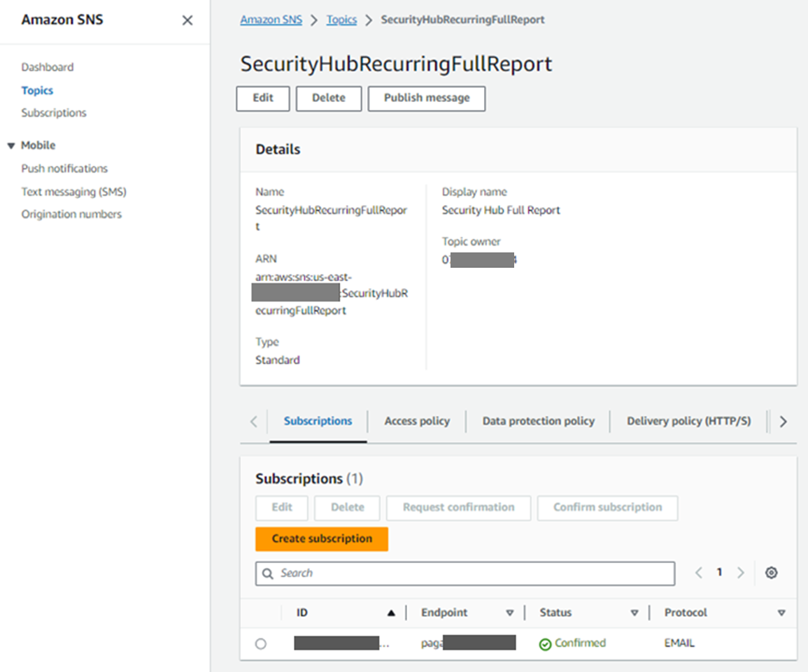Screen dimensions: 808x672
Task: Open the Data protection policy tab
Action: click(x=538, y=421)
